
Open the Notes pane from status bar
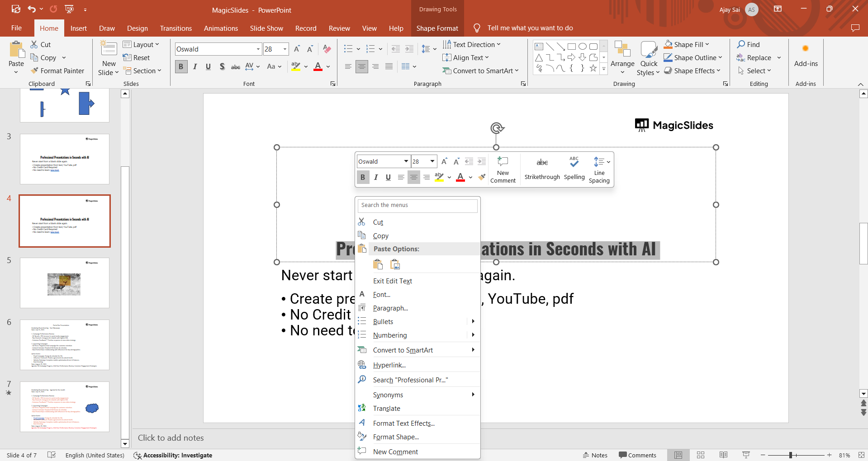coord(595,455)
